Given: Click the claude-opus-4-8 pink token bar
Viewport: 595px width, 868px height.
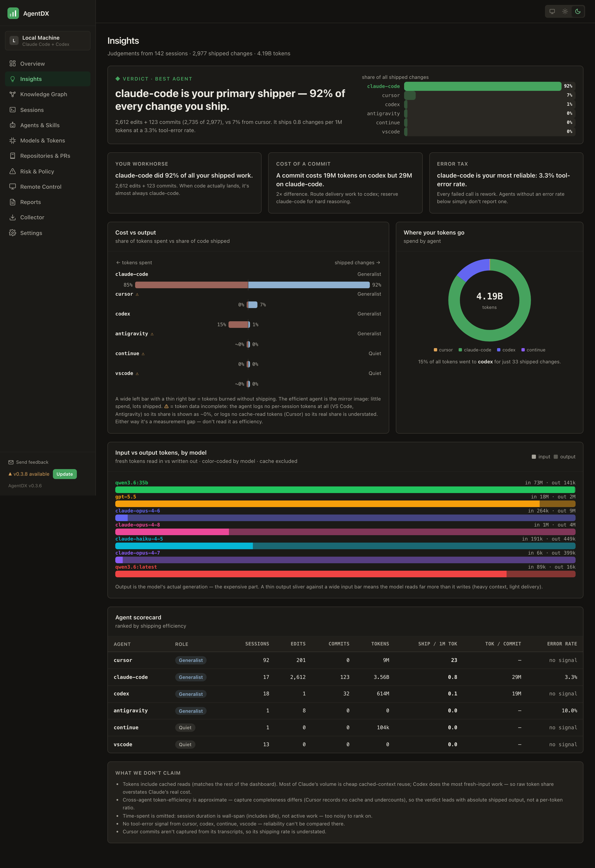Looking at the screenshot, I should [x=345, y=532].
